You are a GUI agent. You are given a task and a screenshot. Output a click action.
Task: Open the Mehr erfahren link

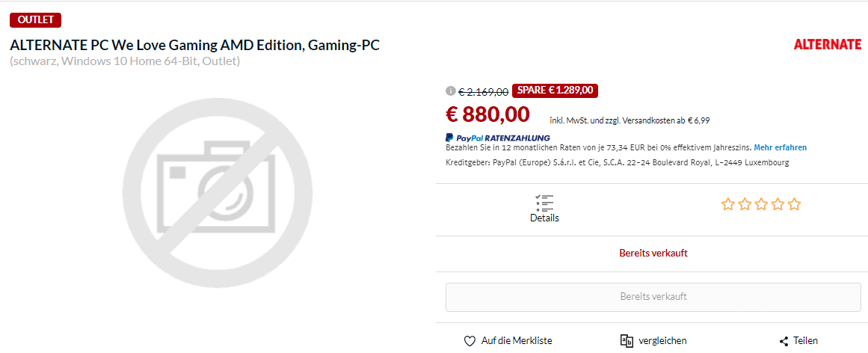click(780, 147)
